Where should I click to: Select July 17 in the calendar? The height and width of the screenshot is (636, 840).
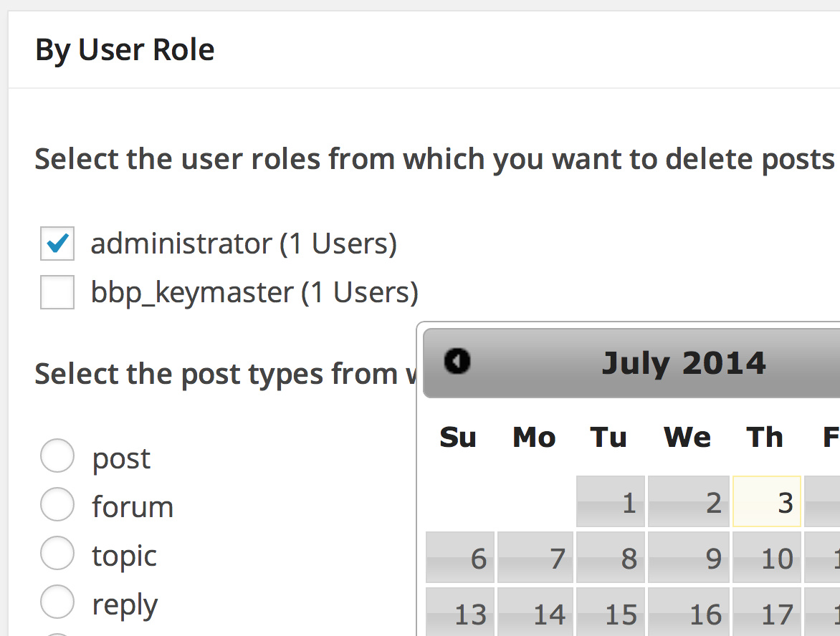(x=767, y=612)
